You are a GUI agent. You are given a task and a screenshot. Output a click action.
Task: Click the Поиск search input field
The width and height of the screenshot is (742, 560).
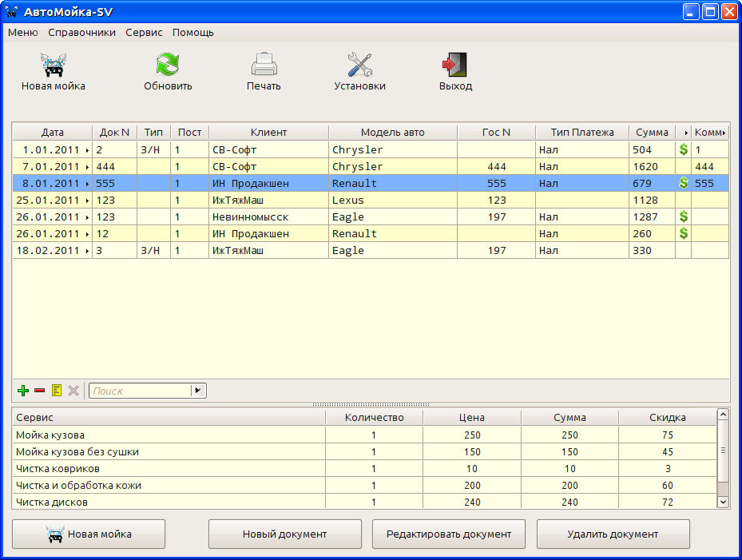click(x=140, y=391)
